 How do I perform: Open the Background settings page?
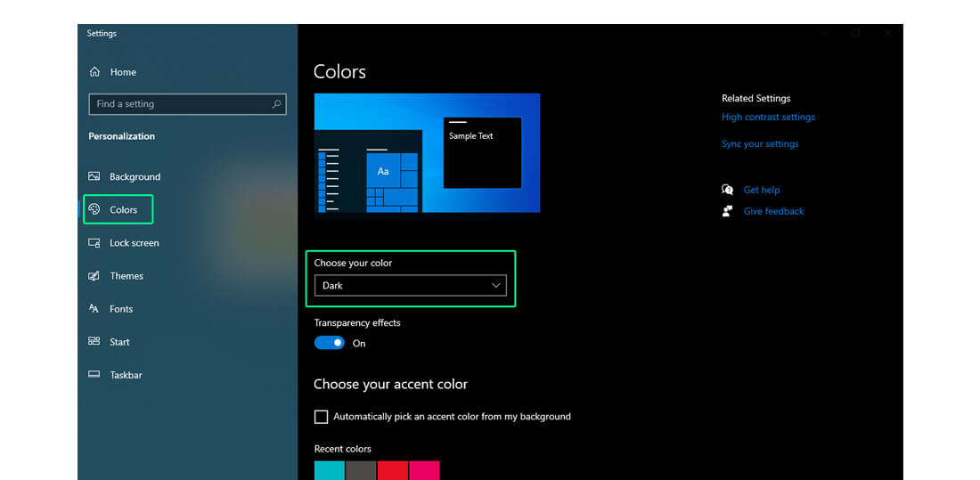(135, 177)
